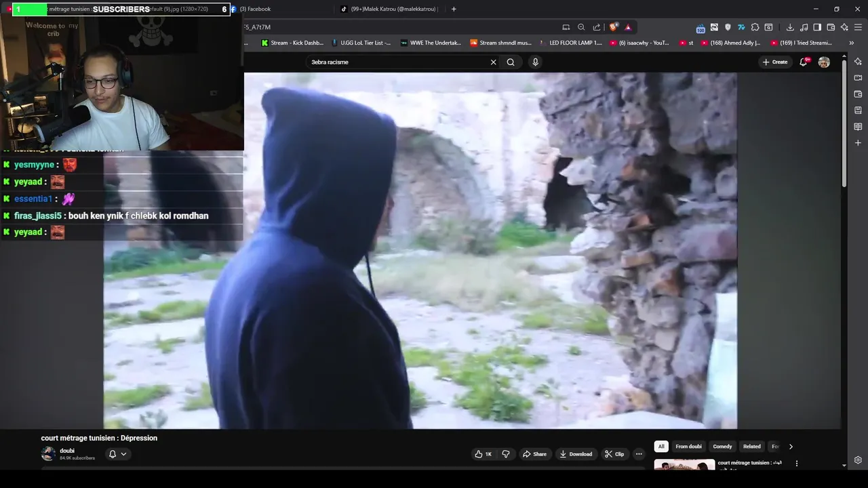Toggle the browser sidebar panel icon
The width and height of the screenshot is (868, 488).
coord(817,27)
